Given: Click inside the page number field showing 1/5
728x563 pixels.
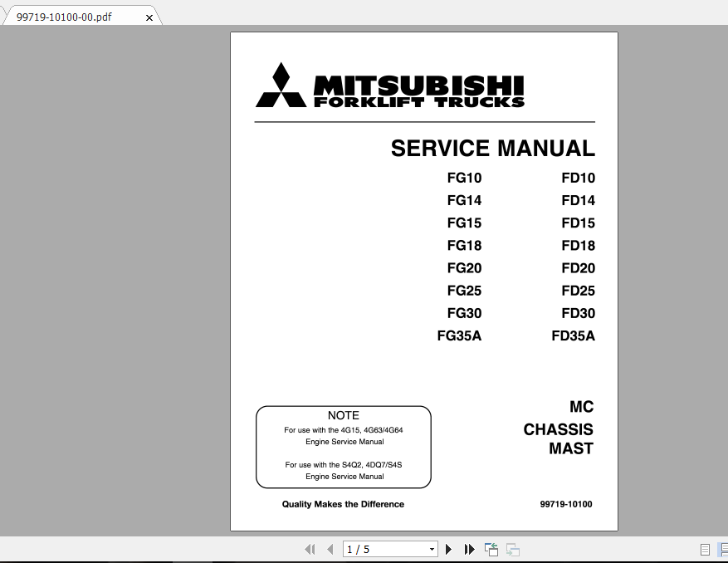Looking at the screenshot, I should click(x=374, y=549).
